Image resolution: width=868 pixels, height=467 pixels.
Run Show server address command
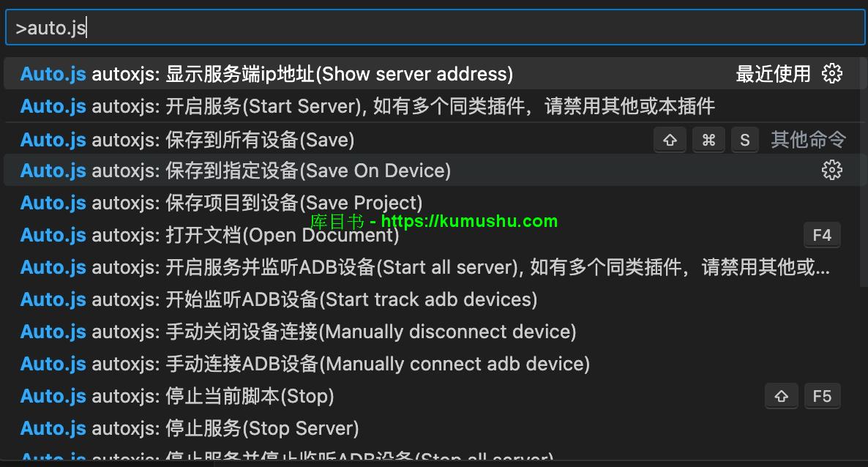pos(434,74)
